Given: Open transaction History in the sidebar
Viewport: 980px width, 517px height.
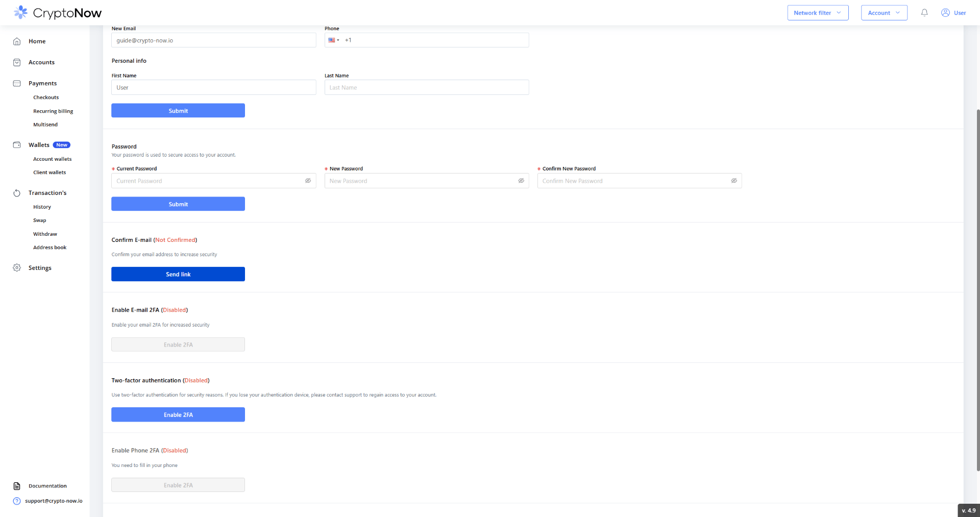Looking at the screenshot, I should [x=42, y=207].
